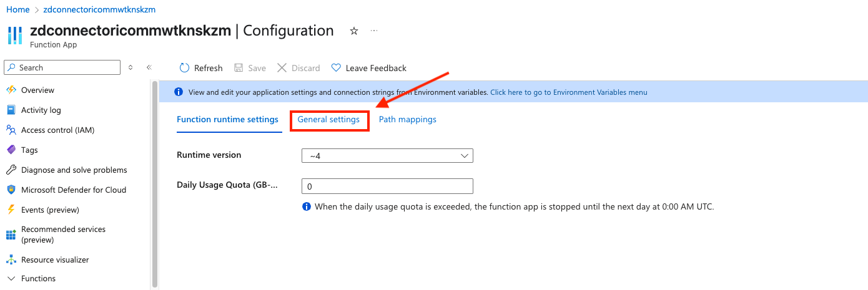Open Diagnose and solve problems
The height and width of the screenshot is (290, 868).
[x=74, y=170]
